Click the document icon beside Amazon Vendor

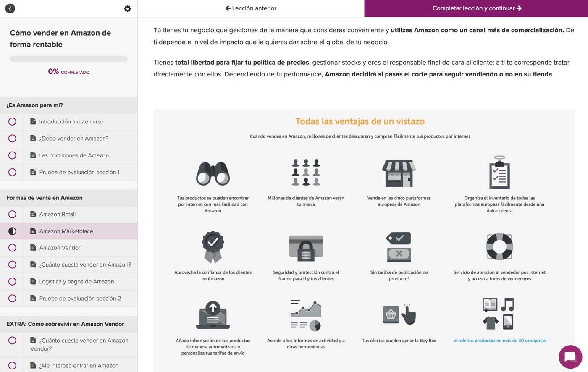33,248
